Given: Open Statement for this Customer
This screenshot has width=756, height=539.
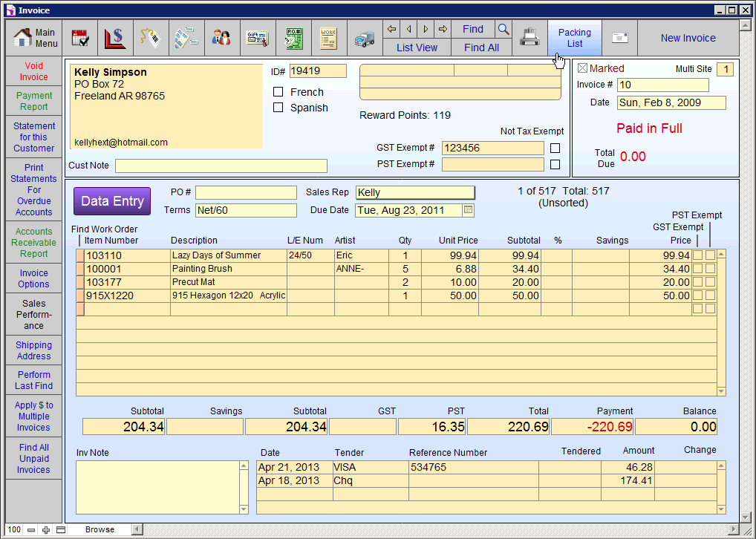Looking at the screenshot, I should [33, 137].
